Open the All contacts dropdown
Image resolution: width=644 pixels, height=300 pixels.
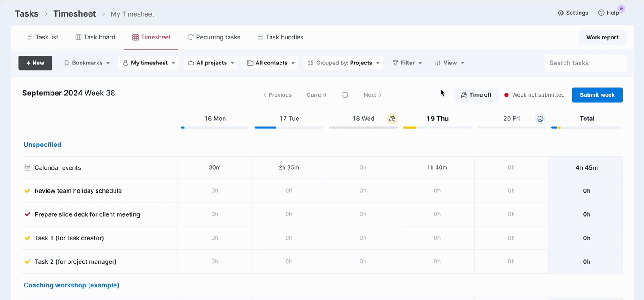point(271,63)
